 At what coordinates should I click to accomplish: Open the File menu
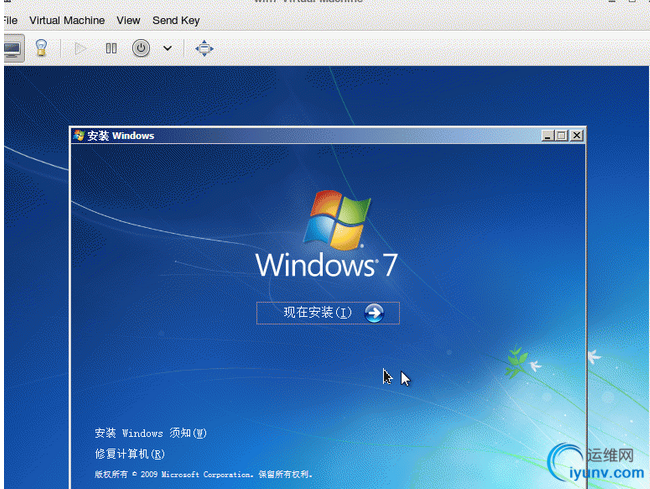coord(9,20)
